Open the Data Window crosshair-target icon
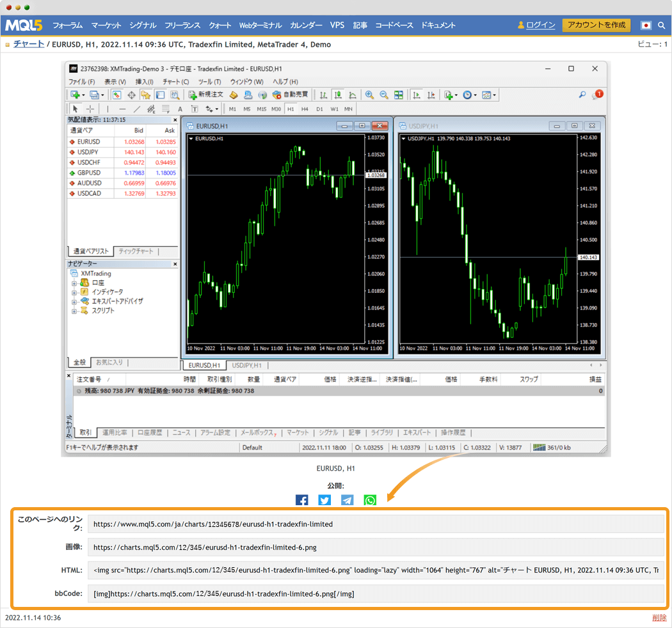This screenshot has width=672, height=628. pyautogui.click(x=132, y=95)
